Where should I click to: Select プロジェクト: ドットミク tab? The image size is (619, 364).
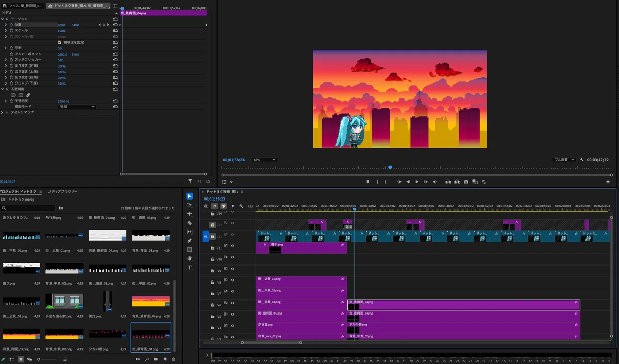19,191
